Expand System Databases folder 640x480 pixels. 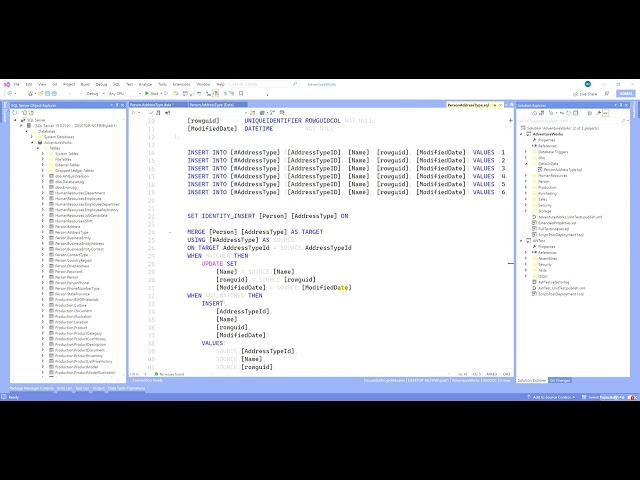coord(32,137)
